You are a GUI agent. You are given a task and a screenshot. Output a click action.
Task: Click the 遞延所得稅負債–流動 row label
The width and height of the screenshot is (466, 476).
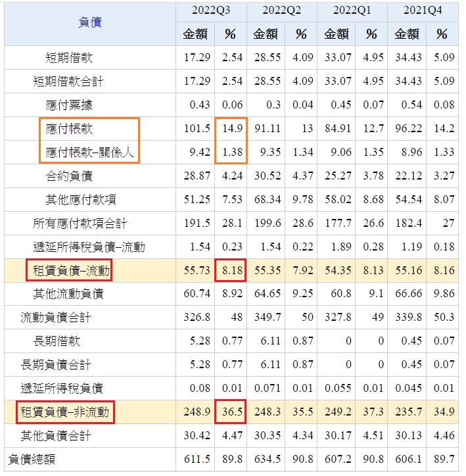[x=89, y=247]
